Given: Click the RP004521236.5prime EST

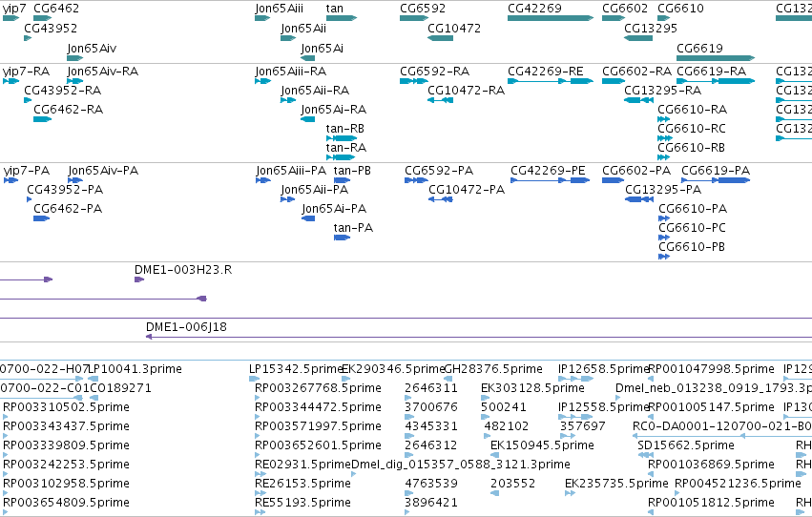Looking at the screenshot, I should click(x=677, y=494).
